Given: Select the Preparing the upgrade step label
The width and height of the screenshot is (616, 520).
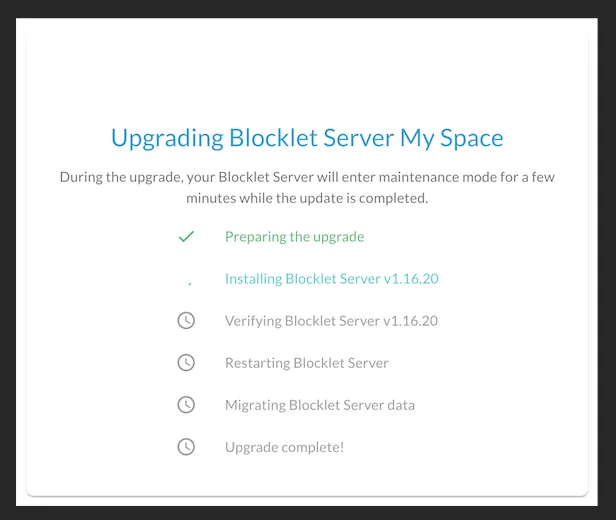Looking at the screenshot, I should (295, 237).
